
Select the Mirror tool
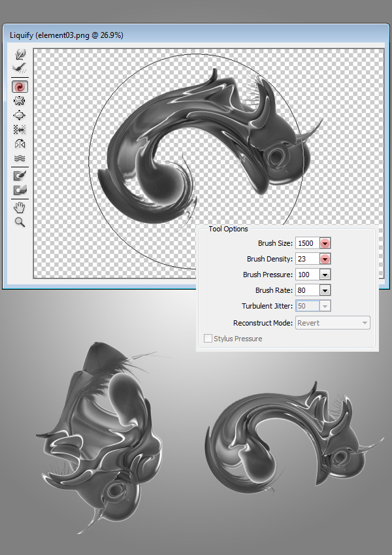20,144
